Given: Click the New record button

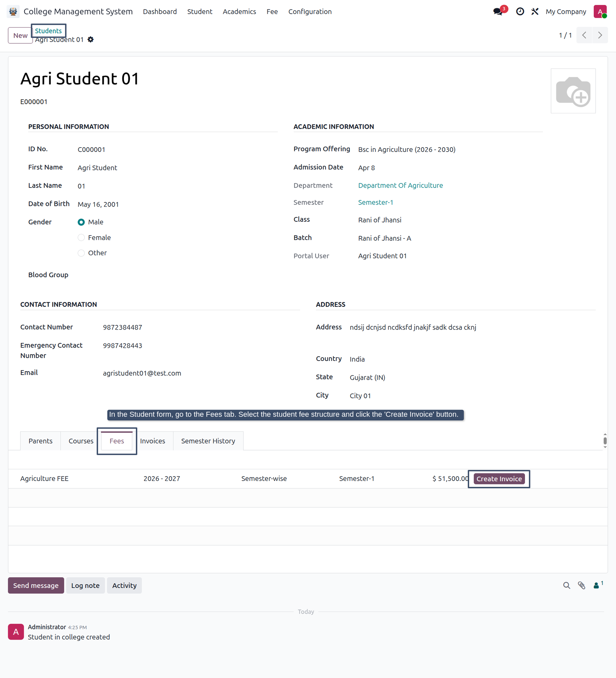Looking at the screenshot, I should point(20,35).
